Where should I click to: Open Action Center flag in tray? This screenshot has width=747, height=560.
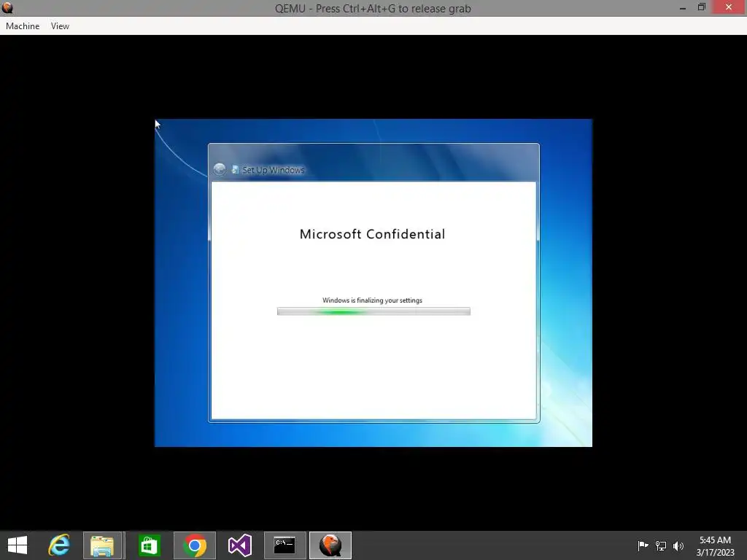point(643,545)
